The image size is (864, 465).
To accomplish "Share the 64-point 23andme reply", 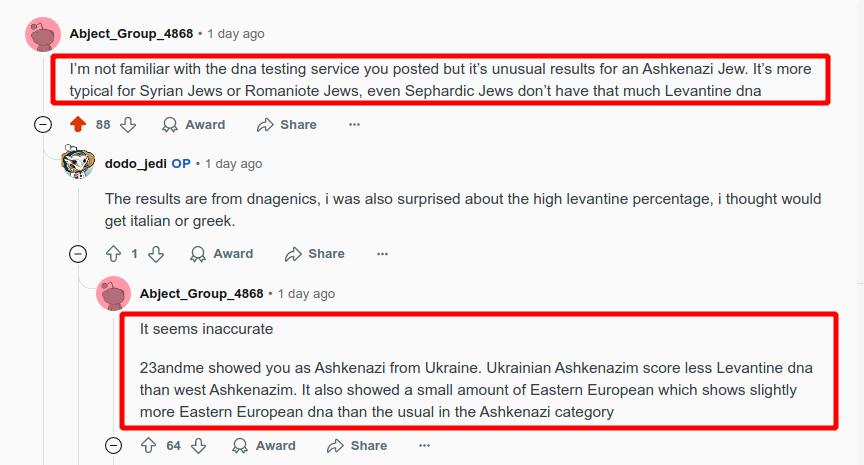I will coord(357,446).
